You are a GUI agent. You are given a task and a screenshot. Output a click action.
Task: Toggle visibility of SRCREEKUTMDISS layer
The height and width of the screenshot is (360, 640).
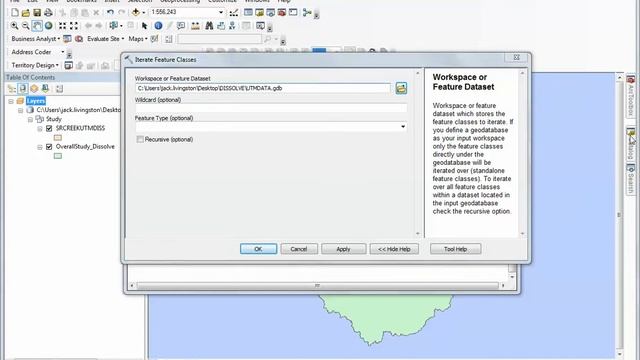point(49,128)
